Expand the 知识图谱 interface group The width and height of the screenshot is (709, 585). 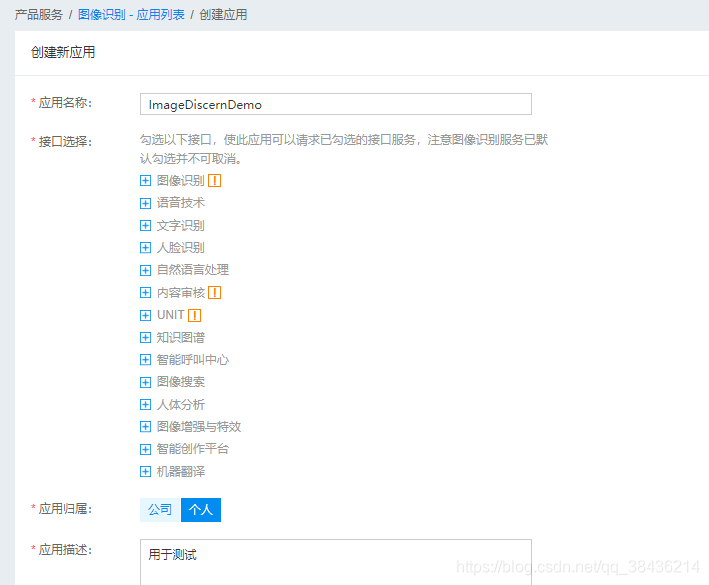[x=145, y=337]
